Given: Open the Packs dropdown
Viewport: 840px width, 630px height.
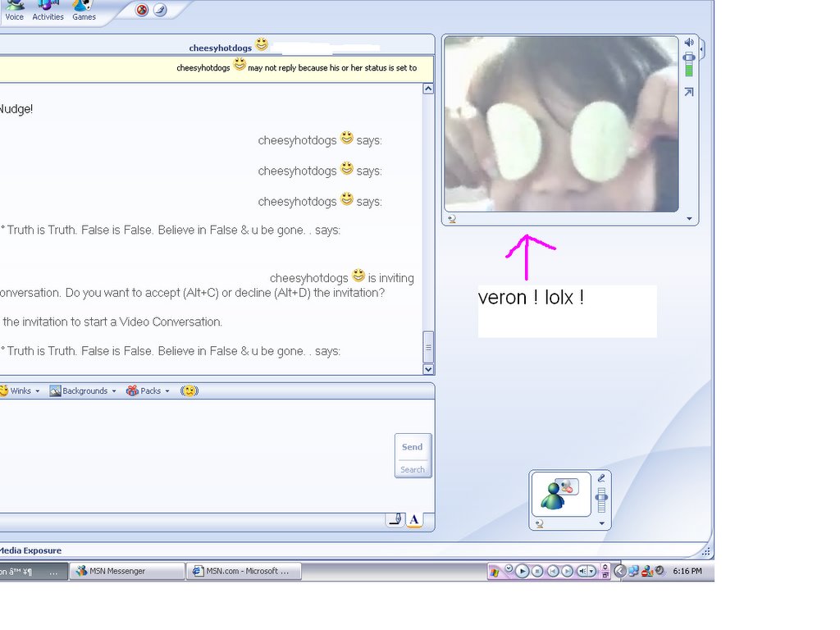Looking at the screenshot, I should [148, 391].
